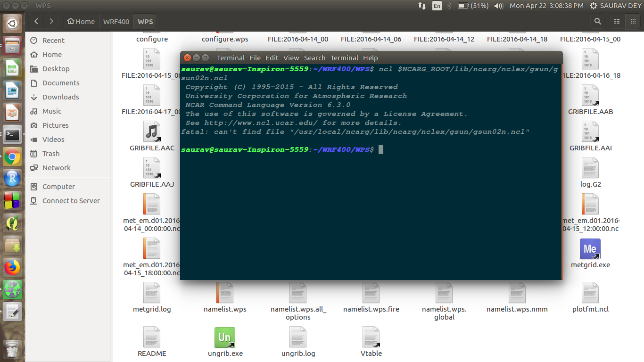Navigate to WRF400 in the path bar
The height and width of the screenshot is (362, 644).
point(116,22)
